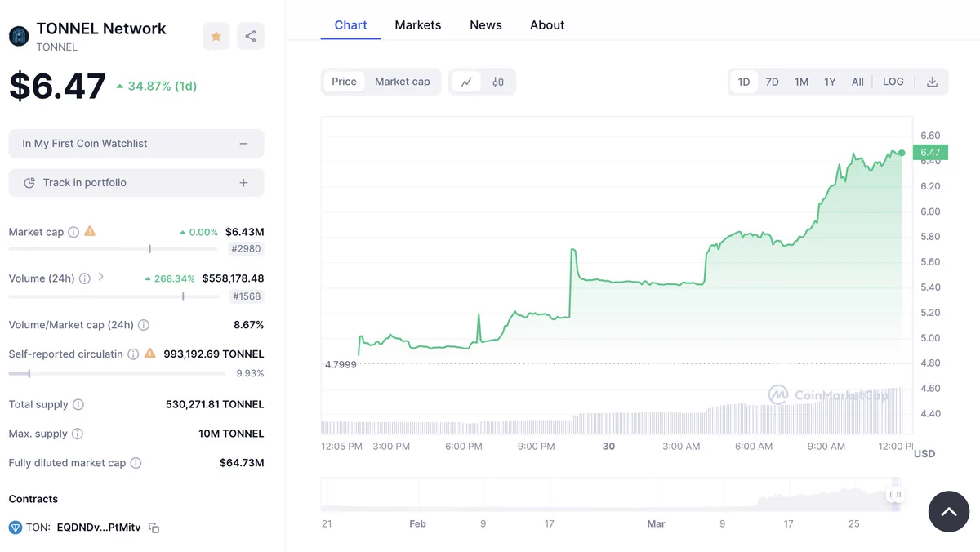Select the 7D time range
The height and width of the screenshot is (552, 980).
click(772, 82)
